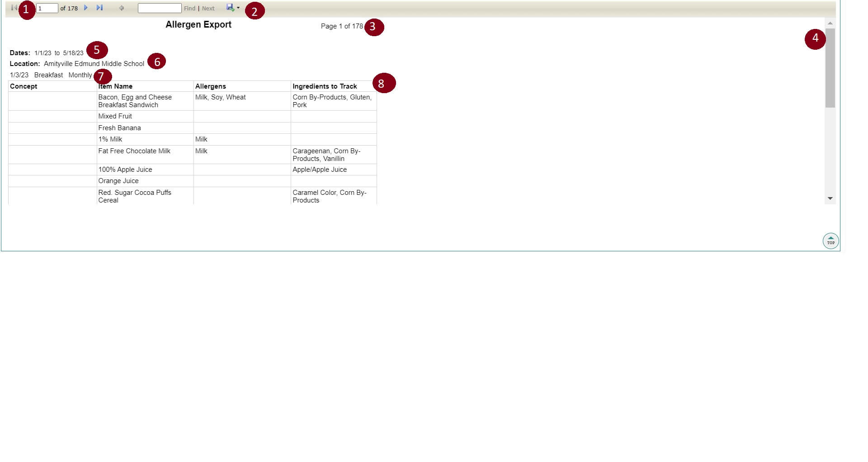Click the scrollbar up arrow
868x462 pixels.
[x=830, y=23]
